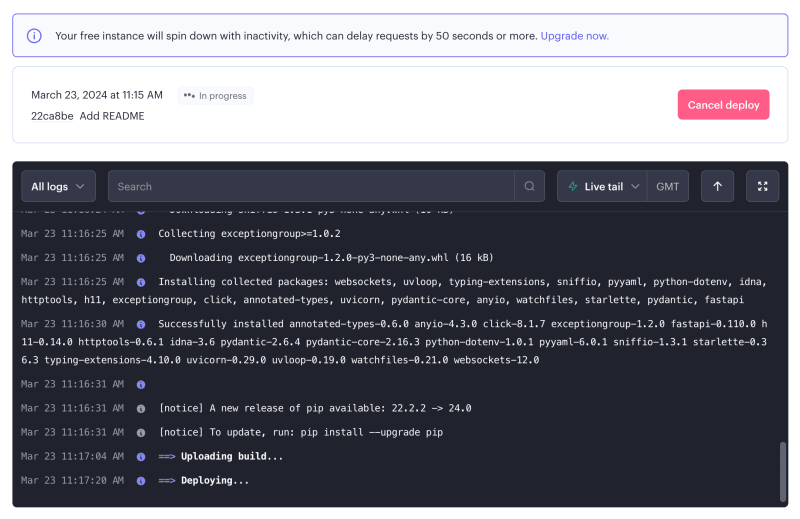
Task: Click the log pane scrollbar thumb
Action: (x=783, y=472)
